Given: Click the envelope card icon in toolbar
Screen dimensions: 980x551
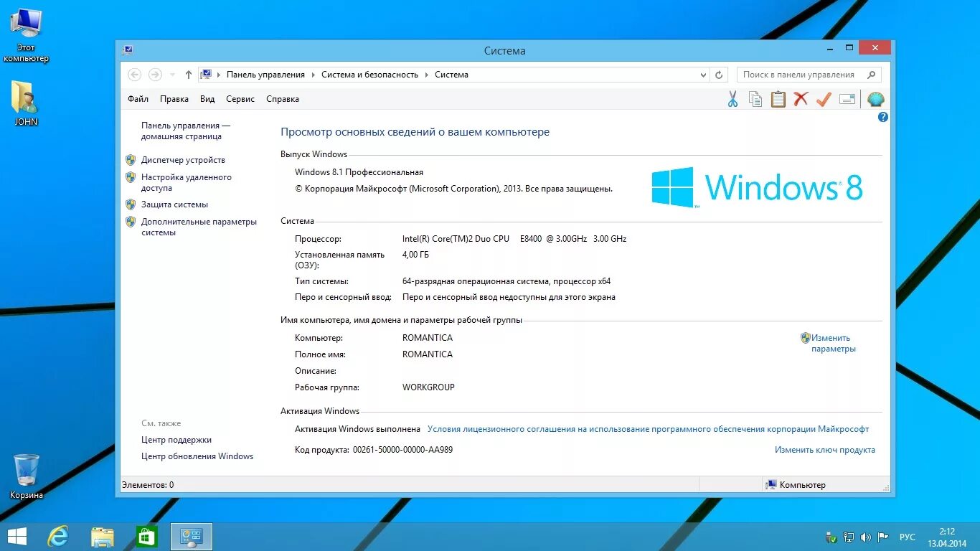Looking at the screenshot, I should tap(847, 99).
